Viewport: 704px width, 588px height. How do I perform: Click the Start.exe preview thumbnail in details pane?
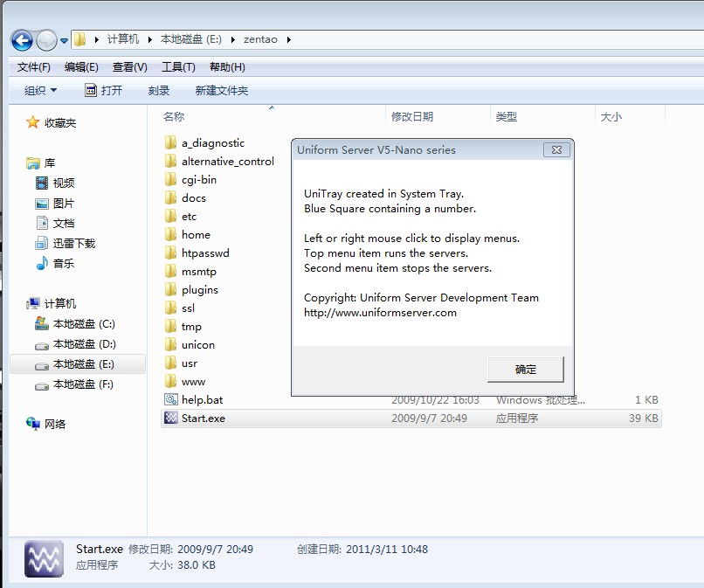(44, 559)
